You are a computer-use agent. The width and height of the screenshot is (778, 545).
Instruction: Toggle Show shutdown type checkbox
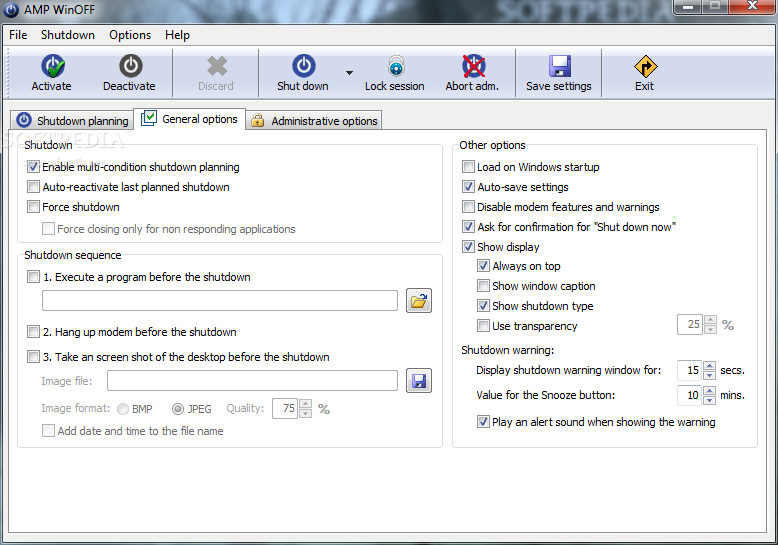[483, 305]
